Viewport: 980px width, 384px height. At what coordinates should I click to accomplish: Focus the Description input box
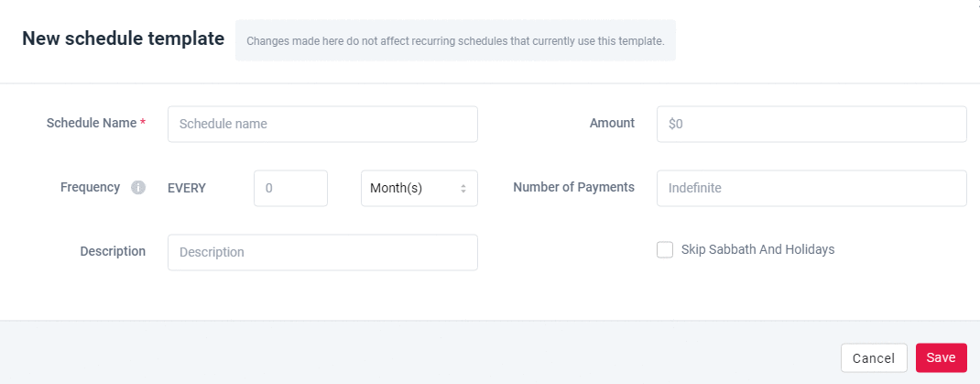[322, 252]
